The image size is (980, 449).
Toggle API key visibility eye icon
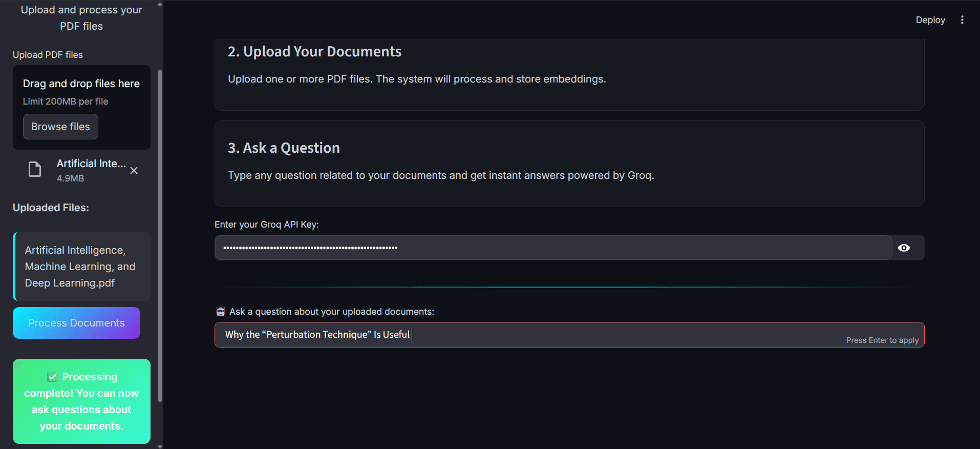904,248
